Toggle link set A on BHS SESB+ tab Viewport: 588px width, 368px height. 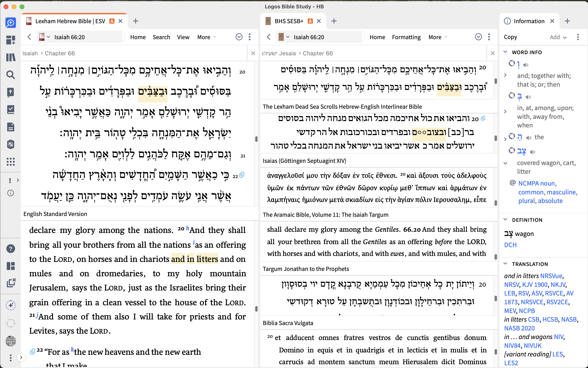pyautogui.click(x=310, y=21)
